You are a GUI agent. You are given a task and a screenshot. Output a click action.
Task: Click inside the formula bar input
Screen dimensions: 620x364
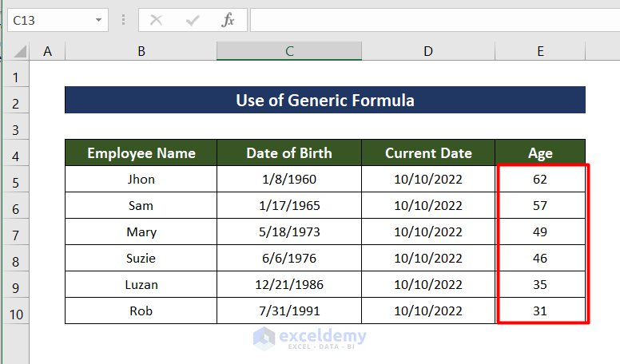pyautogui.click(x=431, y=21)
